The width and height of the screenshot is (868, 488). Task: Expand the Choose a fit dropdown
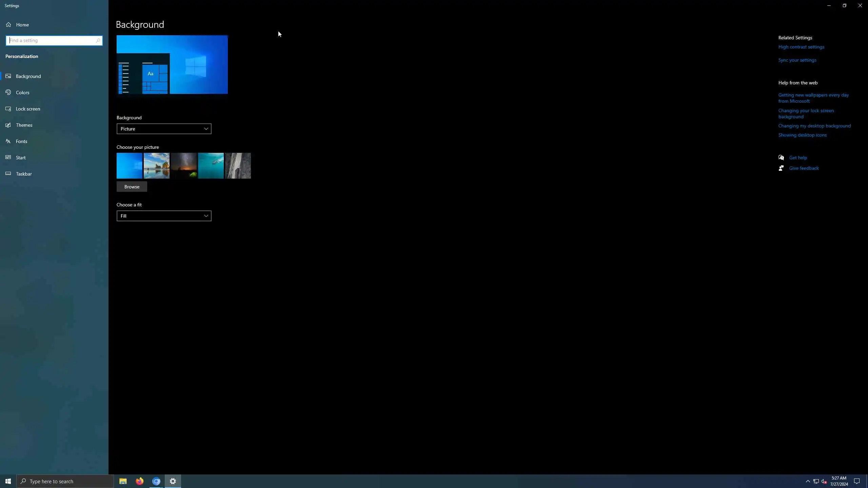point(164,216)
